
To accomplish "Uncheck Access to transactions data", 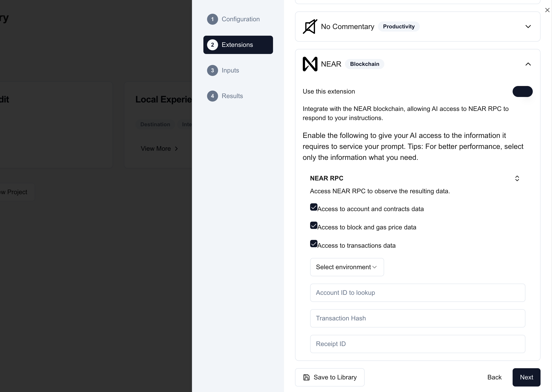I will (x=314, y=244).
